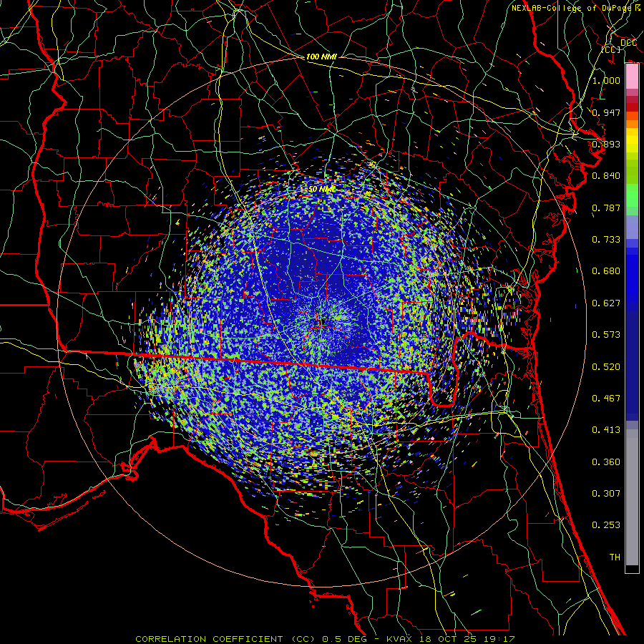
Task: Click the 0.840 legend value
Action: coord(606,176)
